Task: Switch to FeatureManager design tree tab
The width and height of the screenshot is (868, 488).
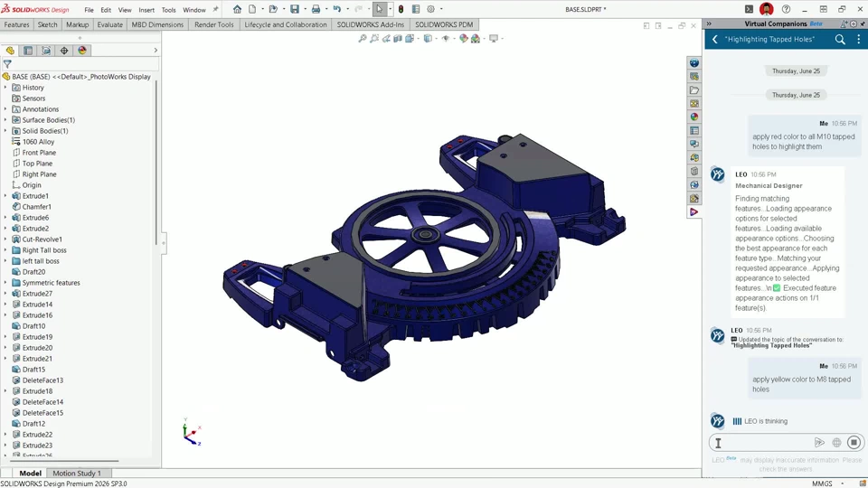Action: point(10,51)
